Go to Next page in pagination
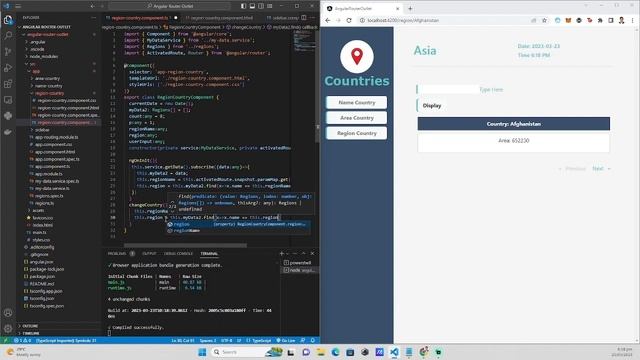The image size is (640, 360). [601, 169]
